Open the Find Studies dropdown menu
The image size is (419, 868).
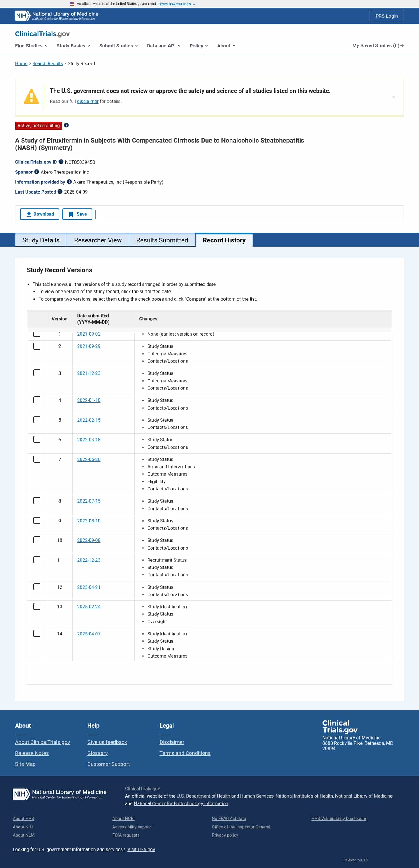point(31,46)
